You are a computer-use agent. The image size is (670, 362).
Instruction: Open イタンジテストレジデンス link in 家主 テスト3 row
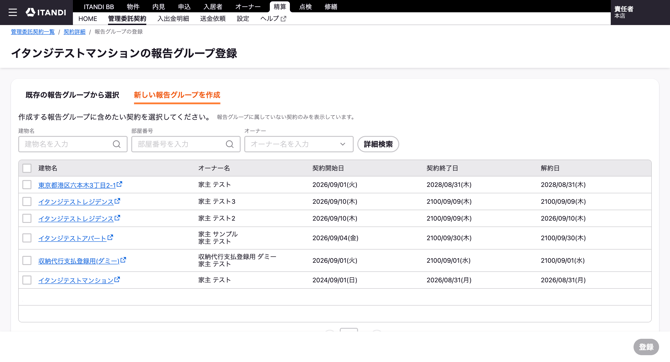point(76,202)
